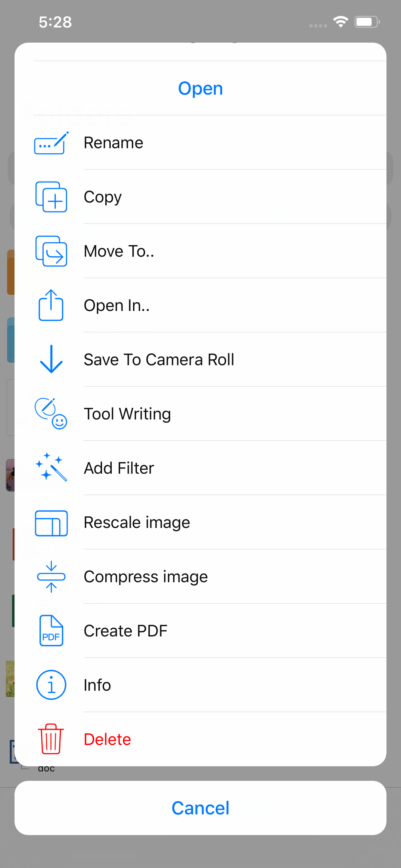The width and height of the screenshot is (401, 868).
Task: Tap the Move To arrow icon
Action: coord(51,251)
